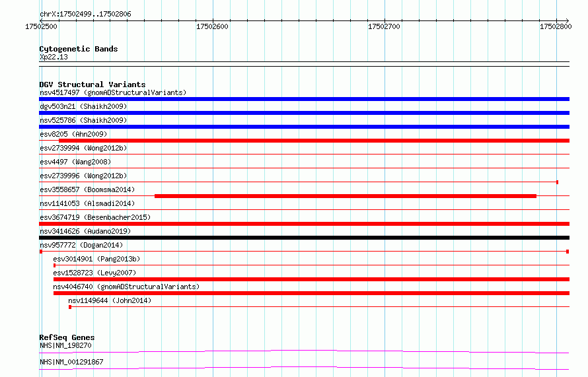The width and height of the screenshot is (588, 377).
Task: Click the blue bar under dgv503n21
Action: point(304,113)
